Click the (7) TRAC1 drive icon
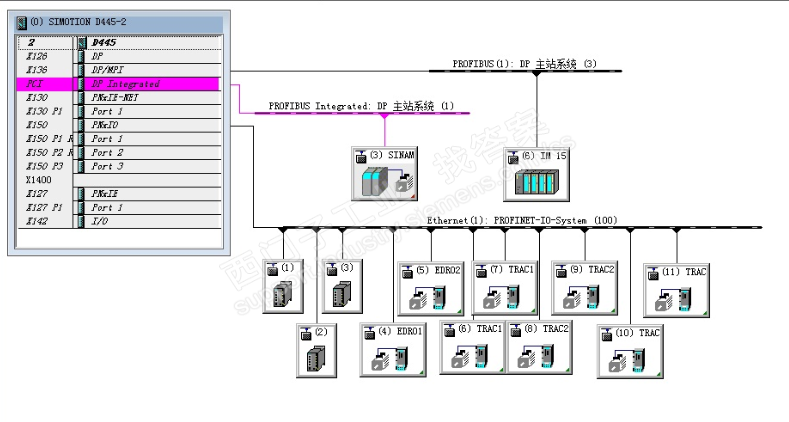The height and width of the screenshot is (422, 789). [x=505, y=288]
